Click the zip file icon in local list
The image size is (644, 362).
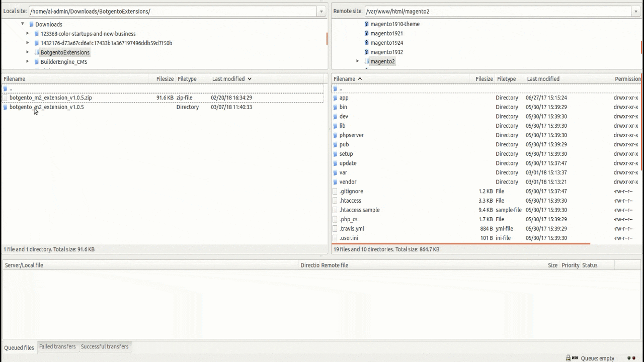pos(5,98)
